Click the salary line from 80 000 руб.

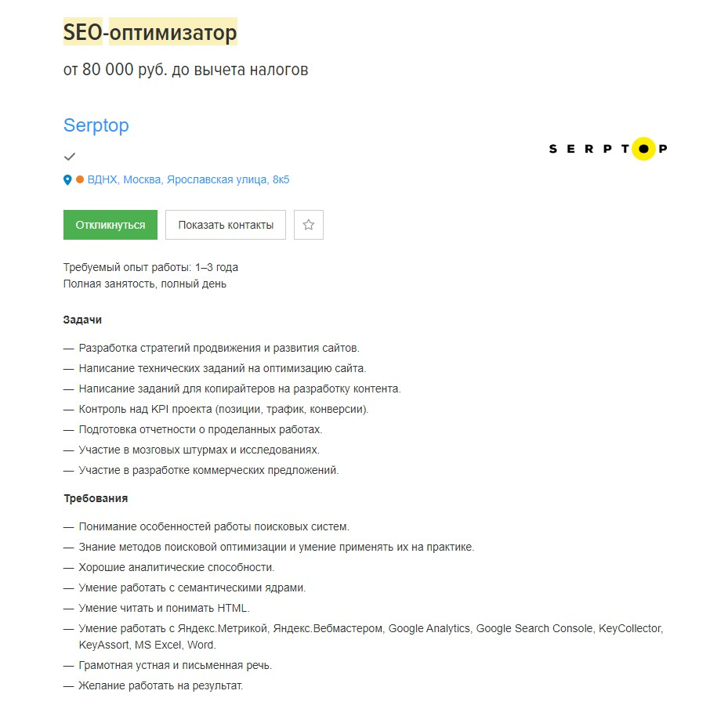click(186, 70)
